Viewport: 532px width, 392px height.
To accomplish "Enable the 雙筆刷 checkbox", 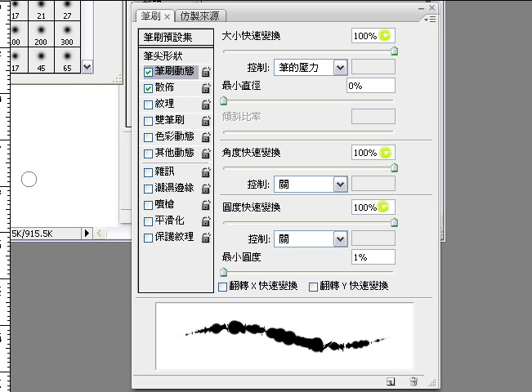I will [x=148, y=121].
